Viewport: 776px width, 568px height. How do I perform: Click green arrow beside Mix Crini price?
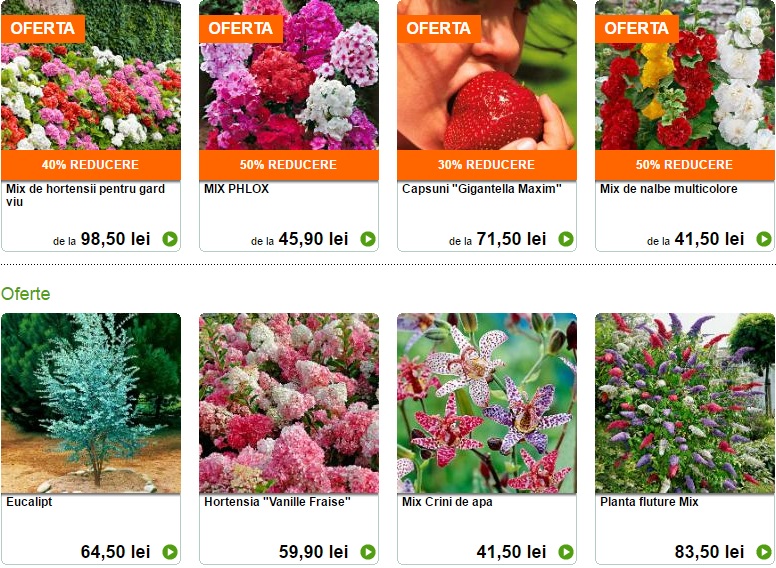coord(566,552)
